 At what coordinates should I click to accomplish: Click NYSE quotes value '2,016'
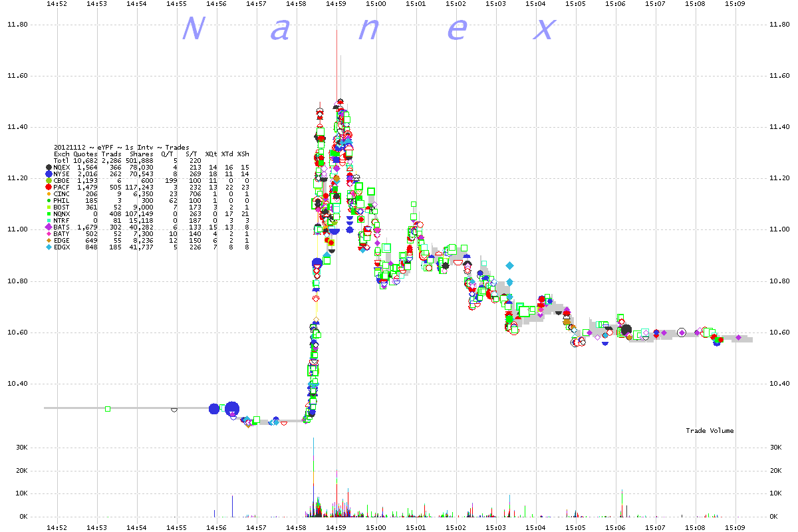coord(87,174)
